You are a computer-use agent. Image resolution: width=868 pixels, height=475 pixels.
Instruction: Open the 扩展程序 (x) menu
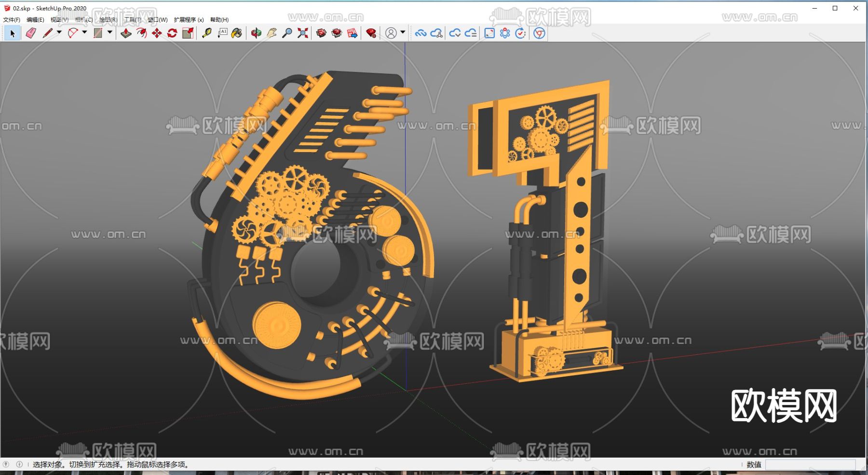[189, 20]
